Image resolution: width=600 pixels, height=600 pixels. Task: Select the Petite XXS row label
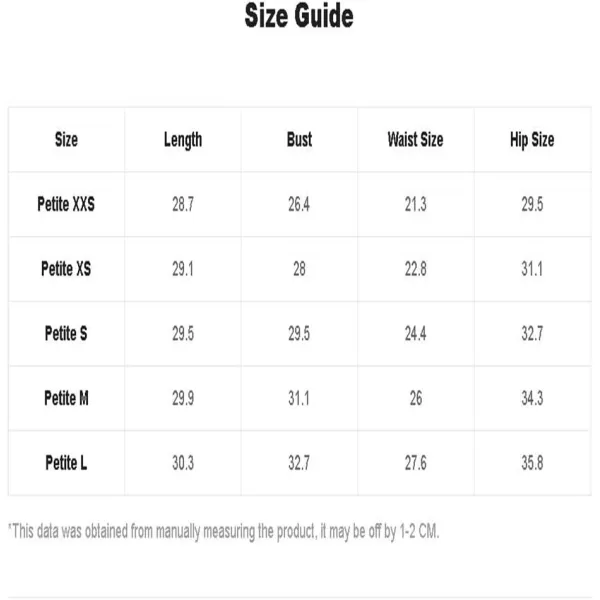[66, 204]
